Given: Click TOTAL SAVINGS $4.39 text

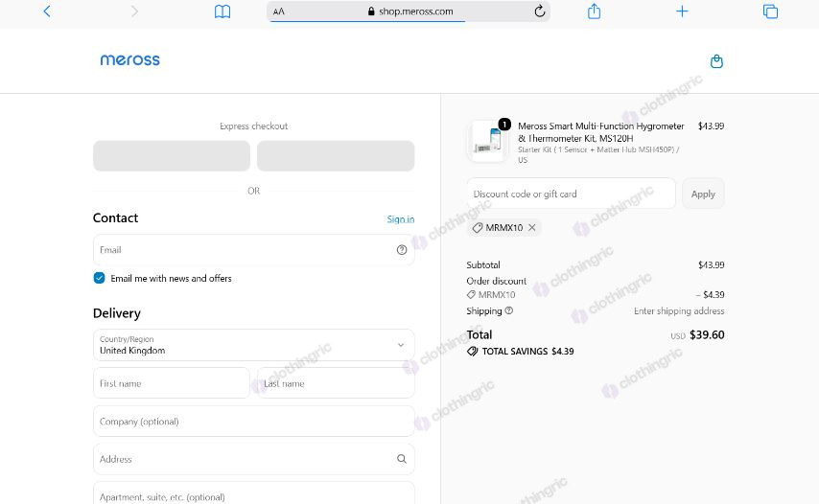Looking at the screenshot, I should click(x=527, y=351).
